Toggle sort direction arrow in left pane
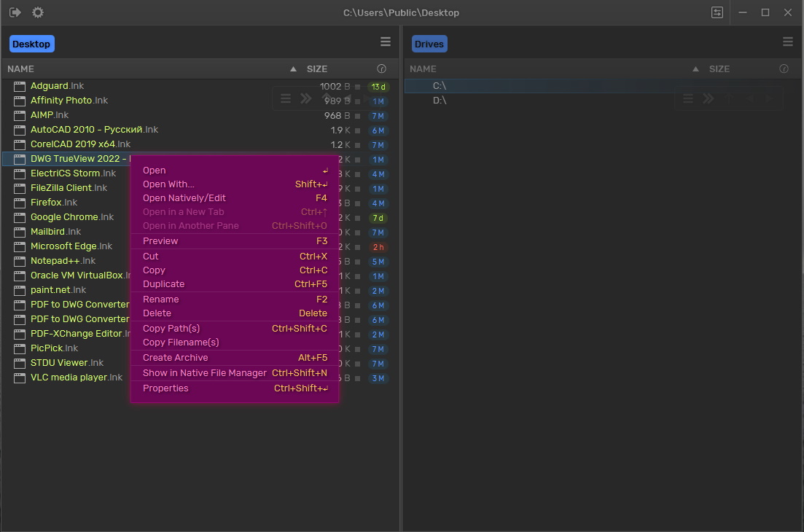804x532 pixels. click(x=293, y=69)
